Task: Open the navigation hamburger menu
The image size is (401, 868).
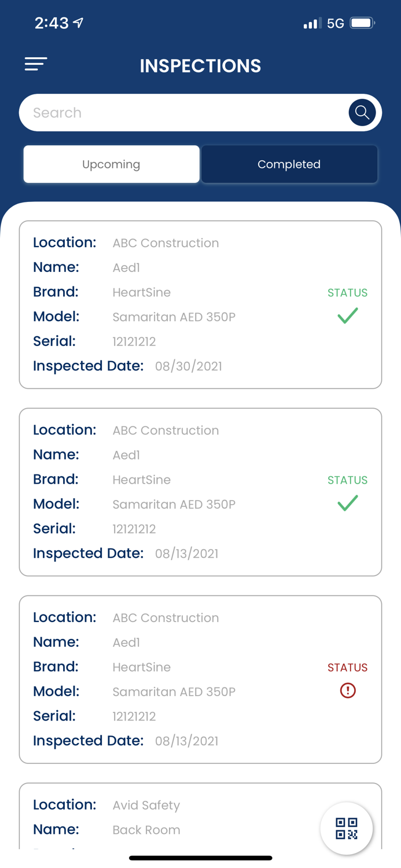Action: click(x=35, y=64)
